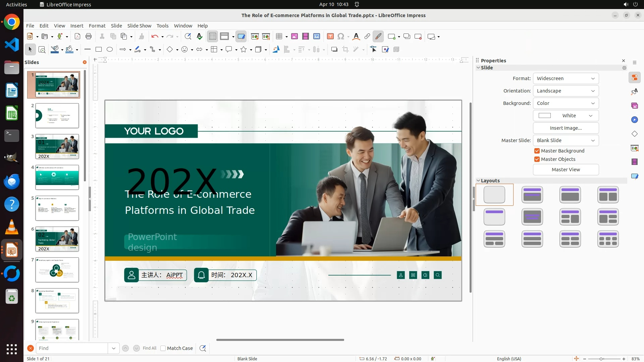Click the Insert Special Character icon
Viewport: 644px width, 362px height.
341,37
